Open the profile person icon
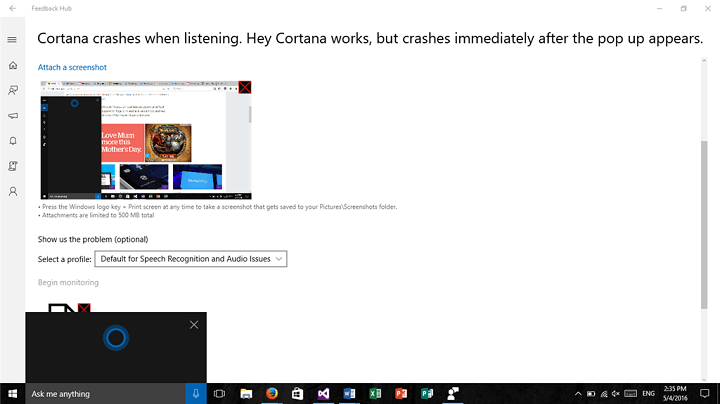The height and width of the screenshot is (404, 720). tap(13, 191)
